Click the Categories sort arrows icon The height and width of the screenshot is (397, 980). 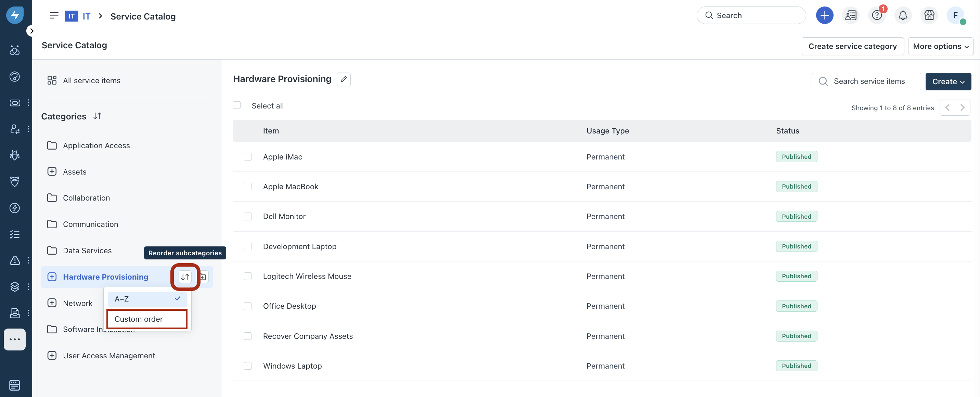tap(97, 116)
